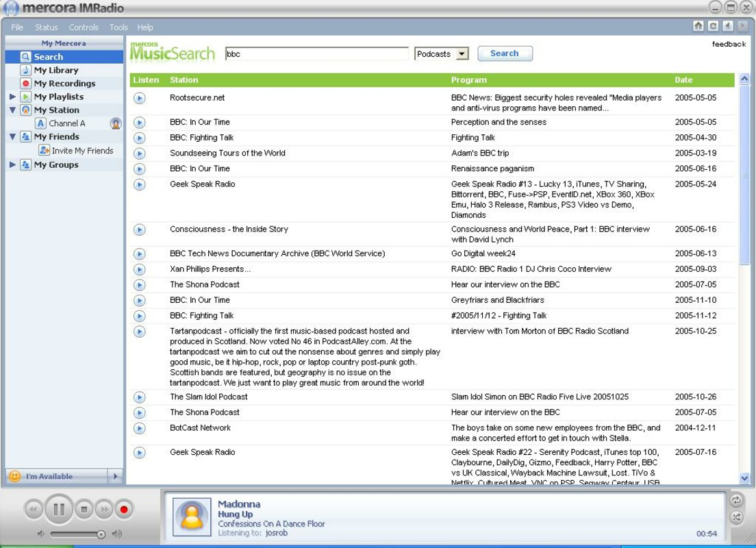756x548 pixels.
Task: Skip to previous track
Action: (x=34, y=509)
